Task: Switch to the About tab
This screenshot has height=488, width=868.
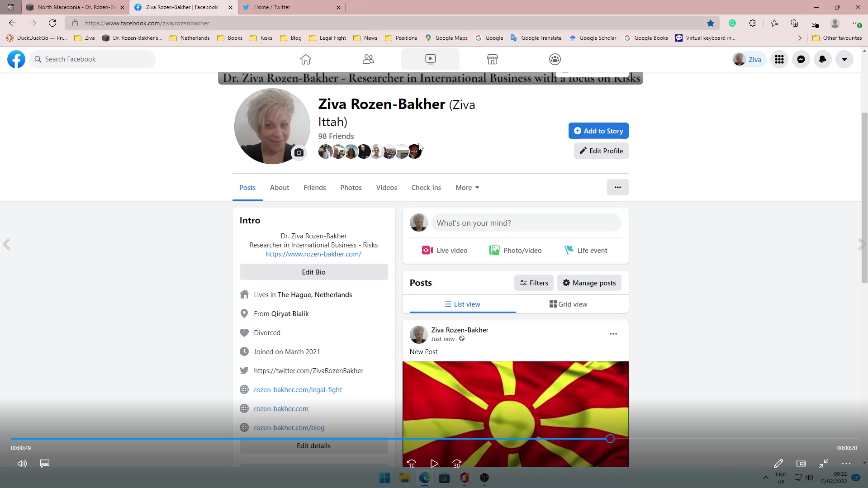Action: [280, 188]
